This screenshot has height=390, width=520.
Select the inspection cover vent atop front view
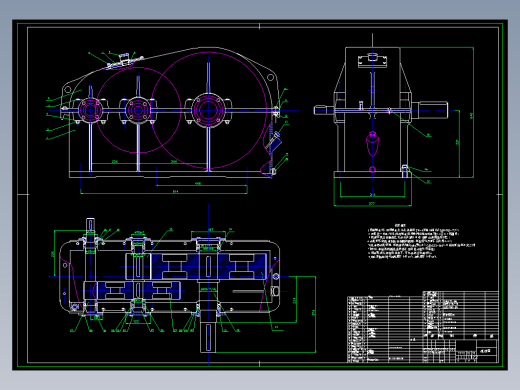point(124,58)
